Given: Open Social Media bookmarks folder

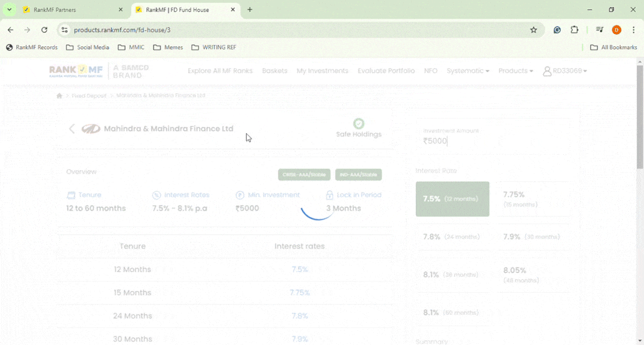Looking at the screenshot, I should 88,48.
